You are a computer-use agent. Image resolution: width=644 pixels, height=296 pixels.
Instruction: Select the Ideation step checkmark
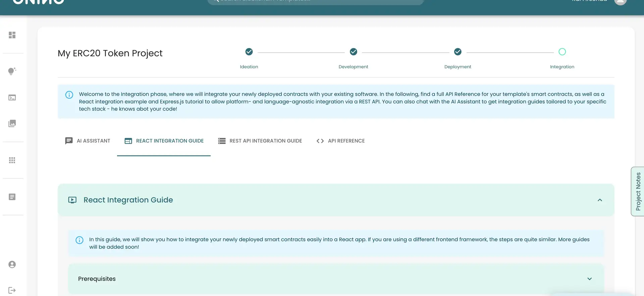click(x=249, y=52)
